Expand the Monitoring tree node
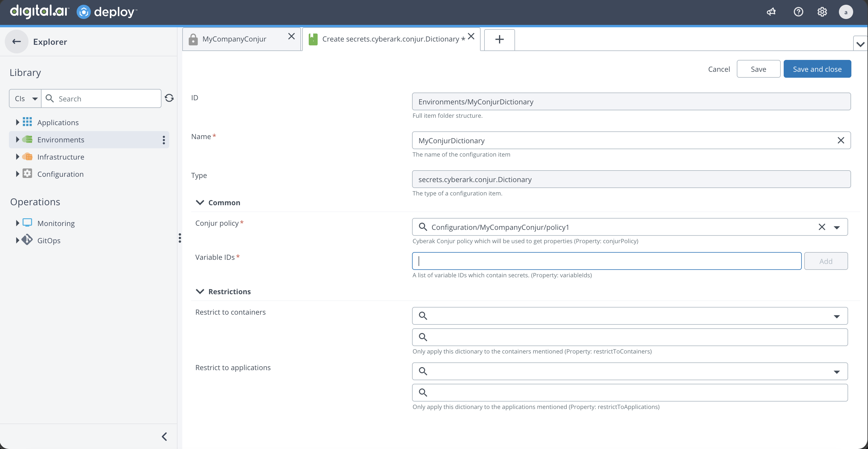This screenshot has width=868, height=449. pyautogui.click(x=17, y=223)
